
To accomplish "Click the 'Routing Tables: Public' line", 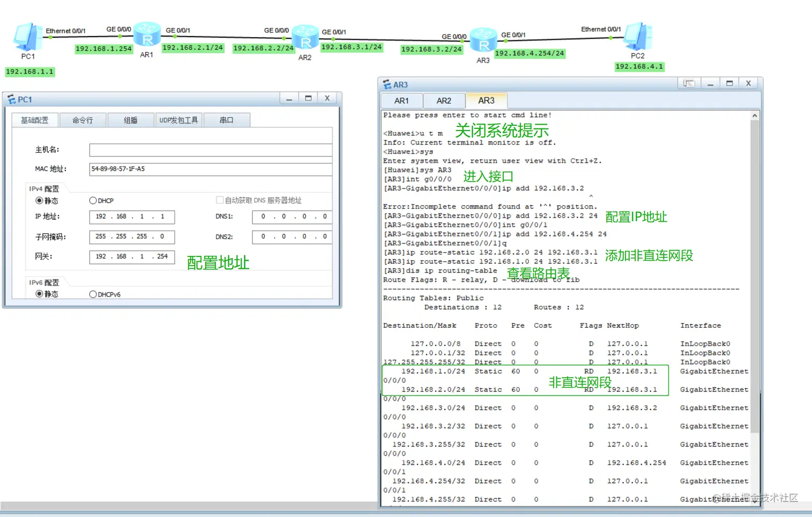I will pyautogui.click(x=433, y=298).
